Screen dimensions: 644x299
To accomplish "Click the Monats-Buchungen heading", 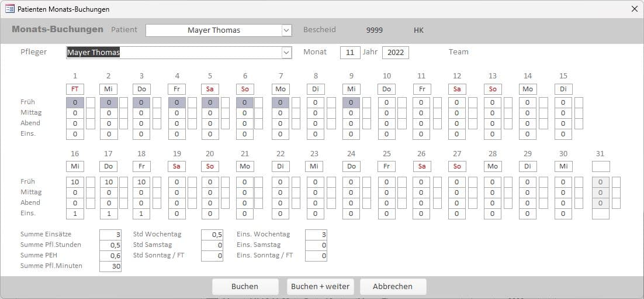I will pyautogui.click(x=57, y=30).
